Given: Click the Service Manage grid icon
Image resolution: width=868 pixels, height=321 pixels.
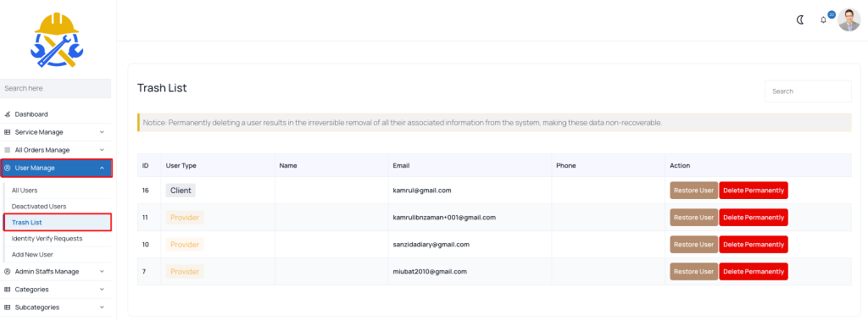Looking at the screenshot, I should tap(7, 132).
